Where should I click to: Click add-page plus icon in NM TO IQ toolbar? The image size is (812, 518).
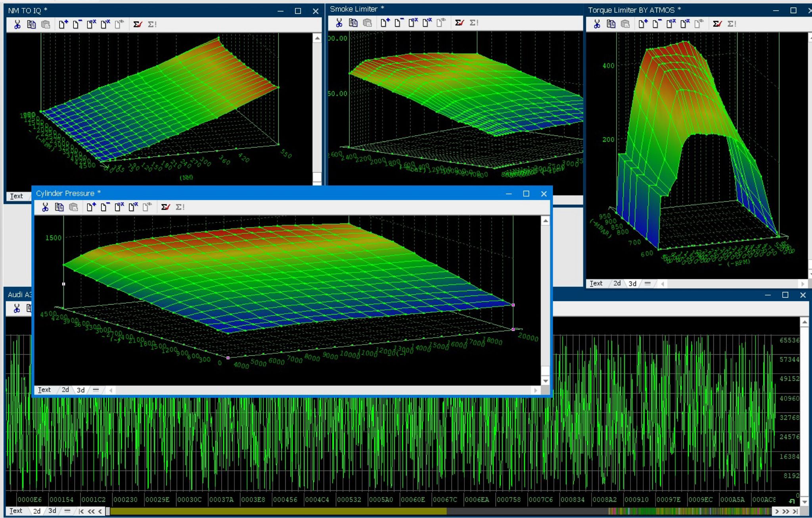click(63, 24)
